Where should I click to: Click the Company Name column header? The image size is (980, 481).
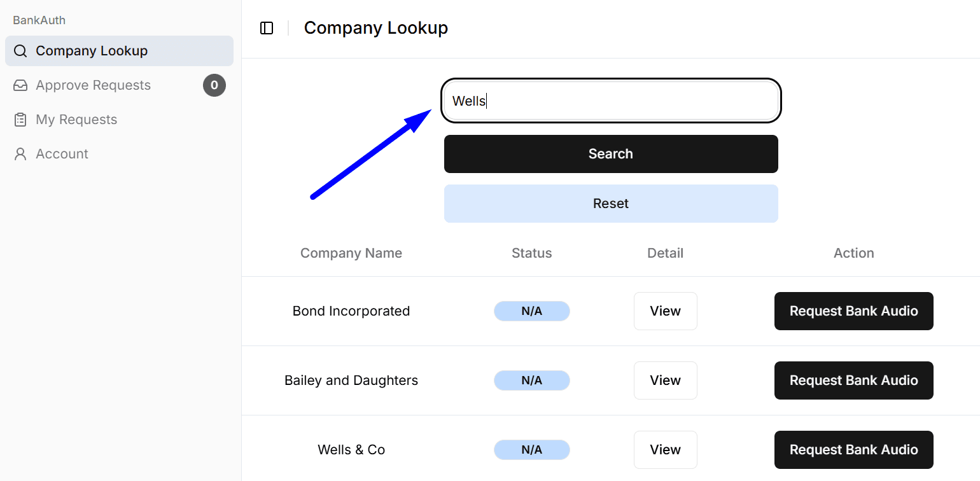tap(351, 253)
